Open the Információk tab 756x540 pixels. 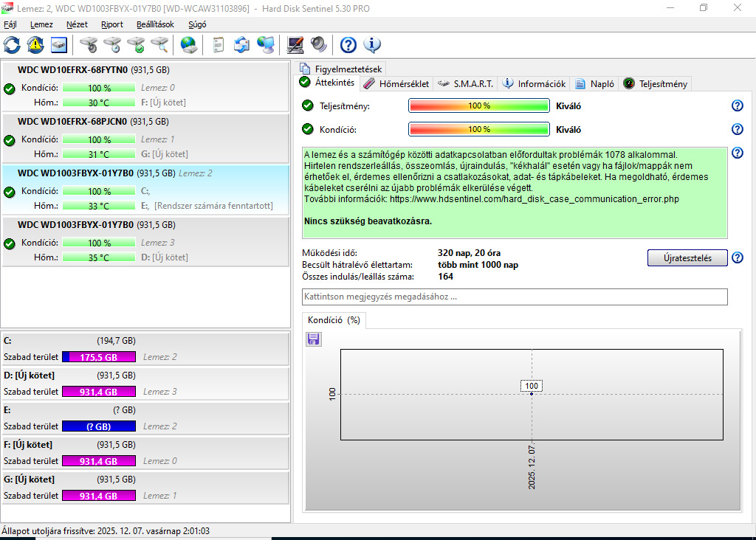coord(534,84)
